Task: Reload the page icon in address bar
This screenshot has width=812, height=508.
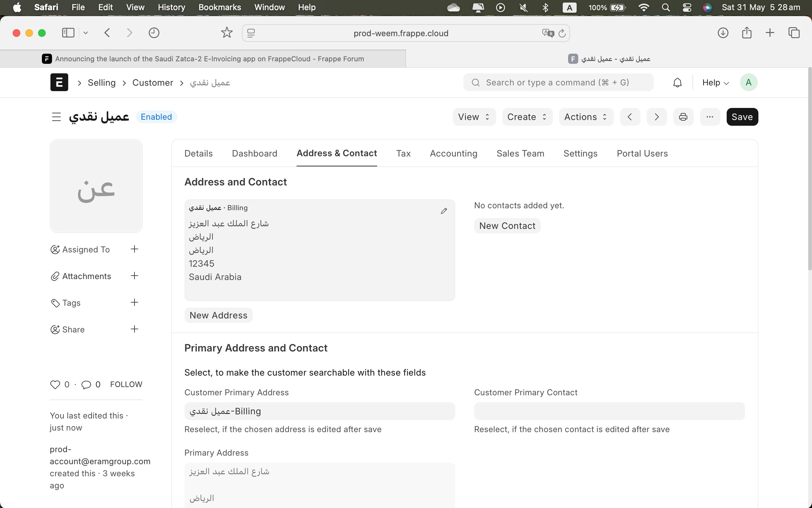Action: (x=562, y=33)
